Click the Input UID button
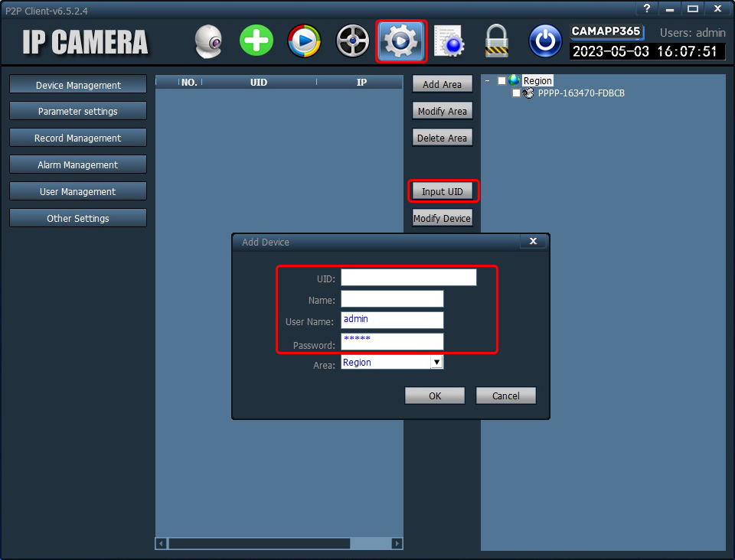Viewport: 735px width, 560px height. coord(442,191)
